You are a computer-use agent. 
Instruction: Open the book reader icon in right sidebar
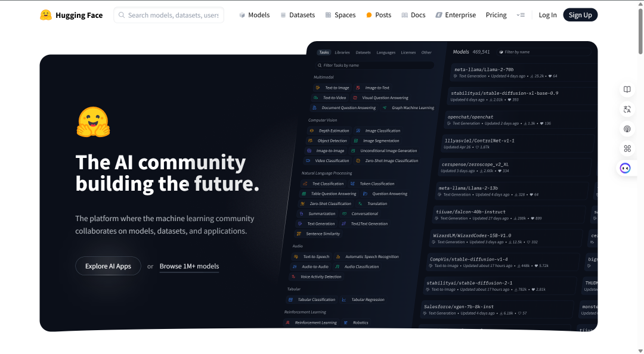click(x=627, y=89)
